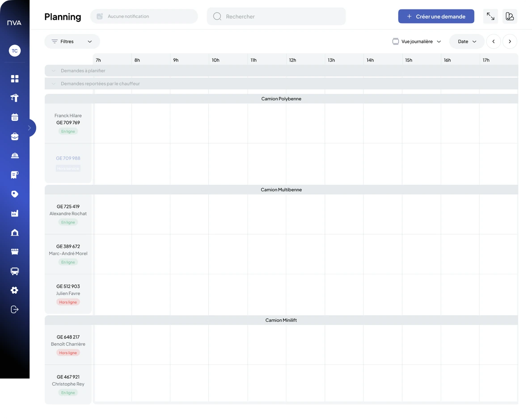This screenshot has height=419, width=532.
Task: Click Créer une demande button
Action: click(436, 16)
